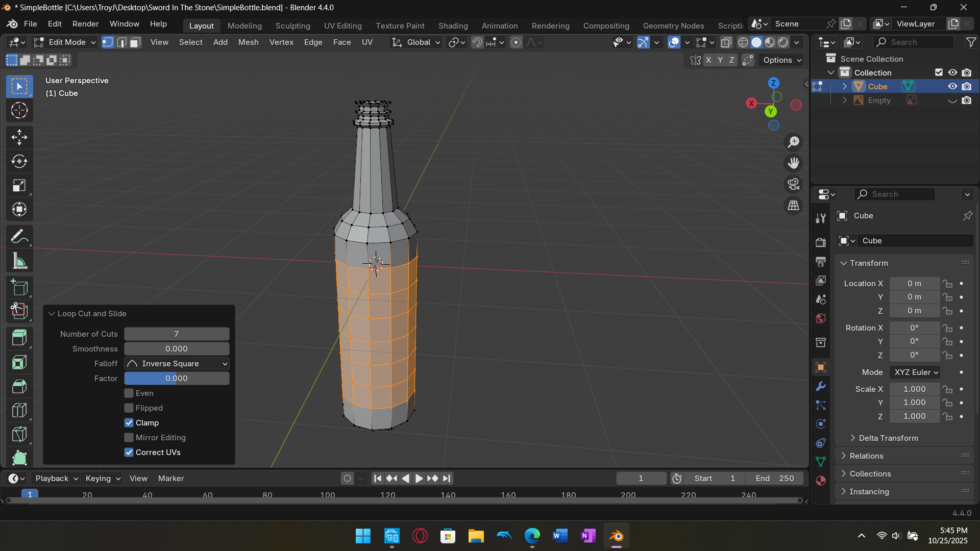Jump to the end frame button
The image size is (980, 551).
tap(447, 479)
